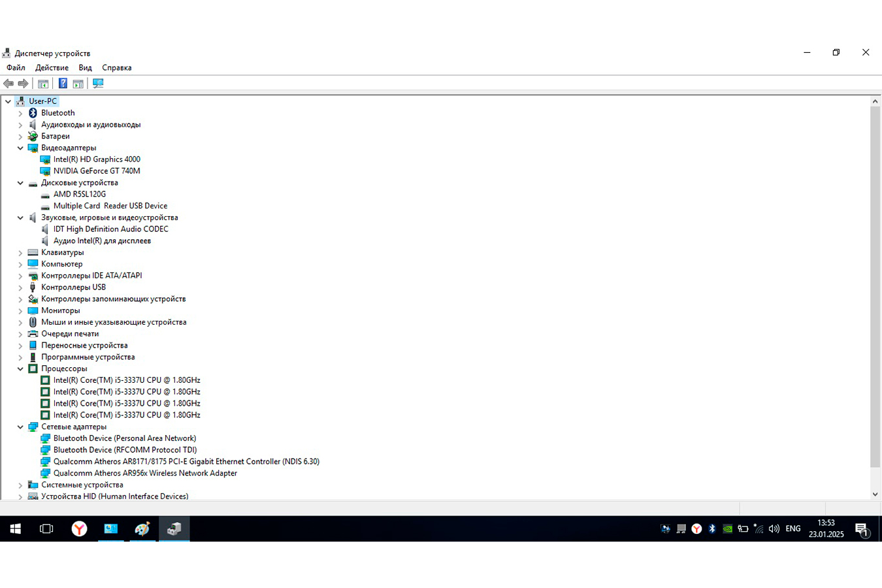Click the Процессоры processor category icon
This screenshot has height=588, width=882.
[x=33, y=369]
